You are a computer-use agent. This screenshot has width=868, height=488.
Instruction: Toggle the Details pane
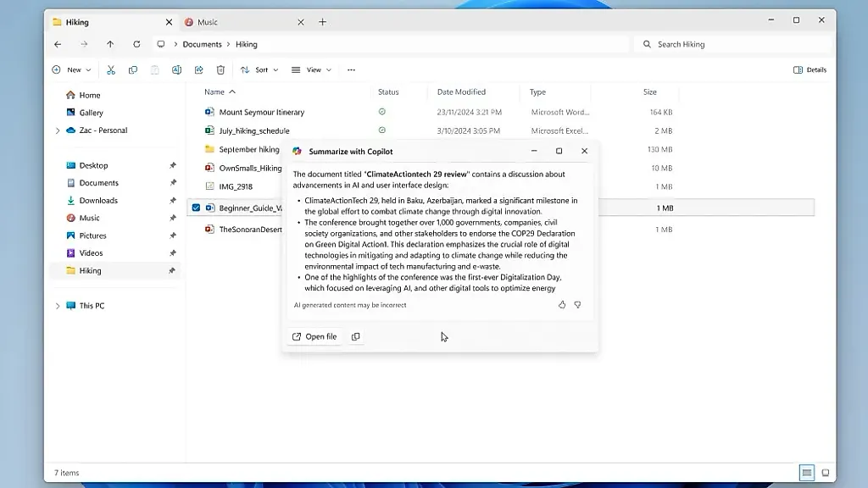(x=810, y=69)
